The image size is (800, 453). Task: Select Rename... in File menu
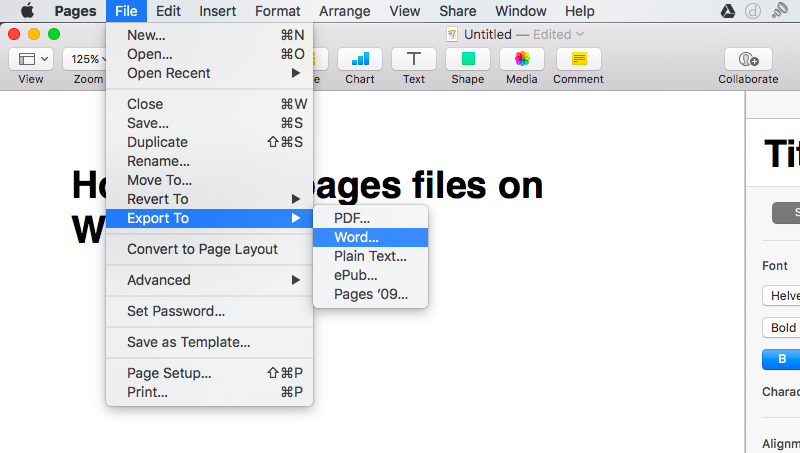[209, 161]
